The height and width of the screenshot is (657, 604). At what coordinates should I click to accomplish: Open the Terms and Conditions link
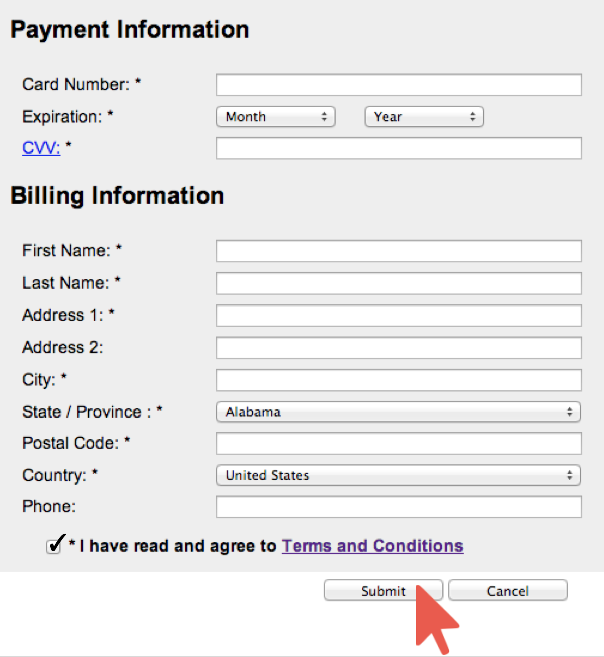point(373,546)
